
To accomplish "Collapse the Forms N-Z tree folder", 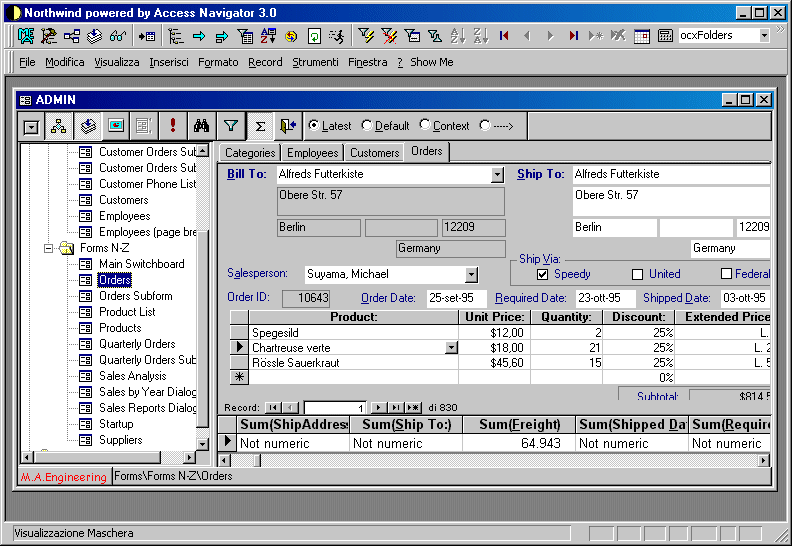I will click(x=48, y=248).
